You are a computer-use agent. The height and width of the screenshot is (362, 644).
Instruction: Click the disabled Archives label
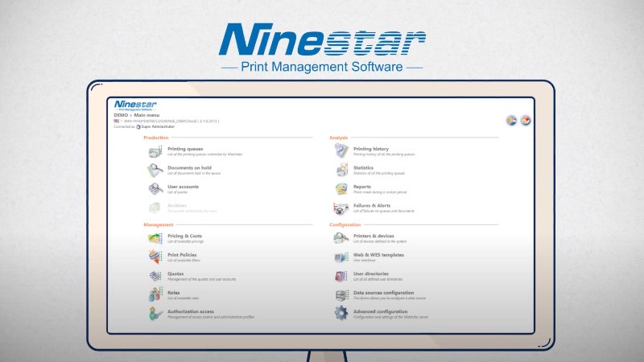[x=177, y=206]
